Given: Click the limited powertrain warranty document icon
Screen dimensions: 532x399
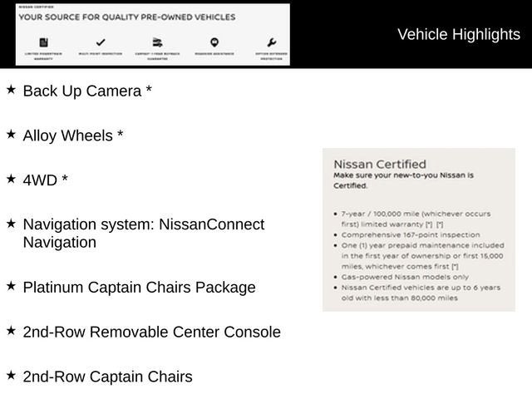Looking at the screenshot, I should coord(44,42).
